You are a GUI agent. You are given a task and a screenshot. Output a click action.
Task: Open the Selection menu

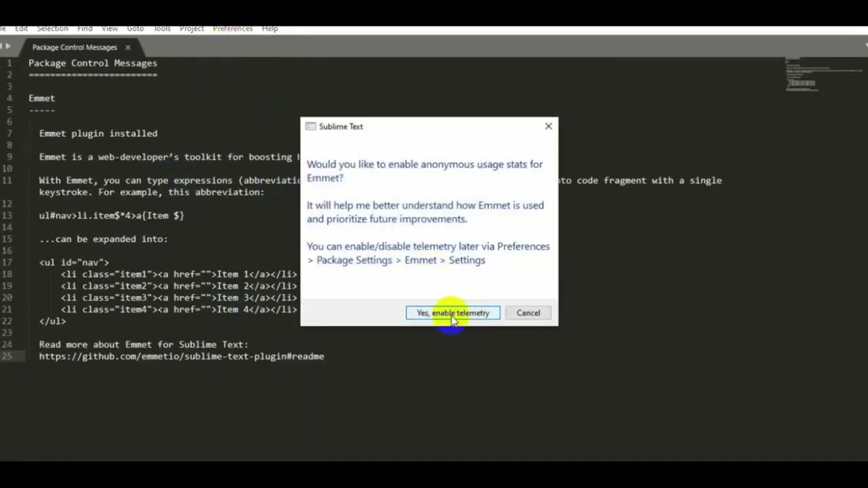coord(52,28)
